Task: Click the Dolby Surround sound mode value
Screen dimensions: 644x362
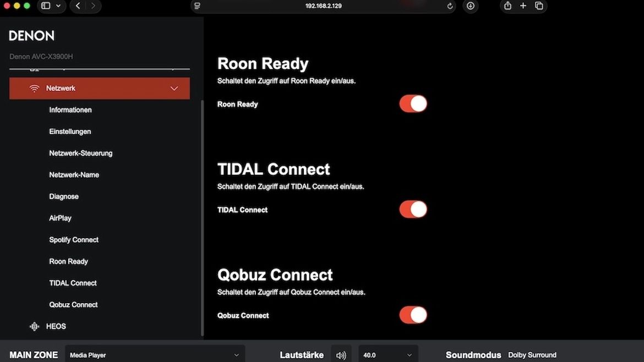Action: tap(532, 355)
